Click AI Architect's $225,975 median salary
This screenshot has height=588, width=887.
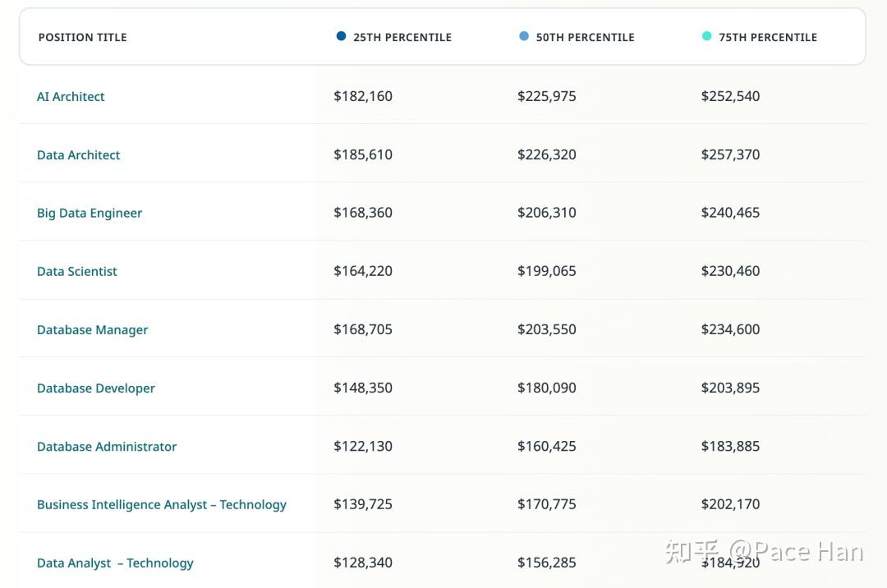546,96
